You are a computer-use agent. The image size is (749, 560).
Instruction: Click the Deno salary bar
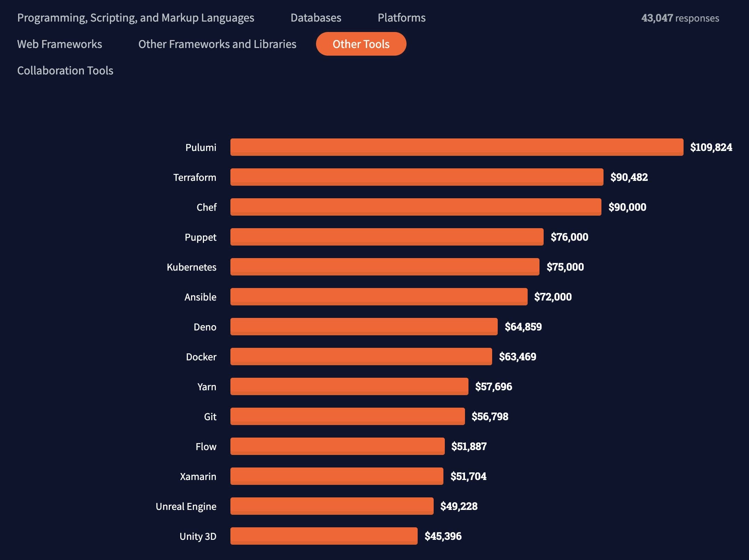[364, 327]
